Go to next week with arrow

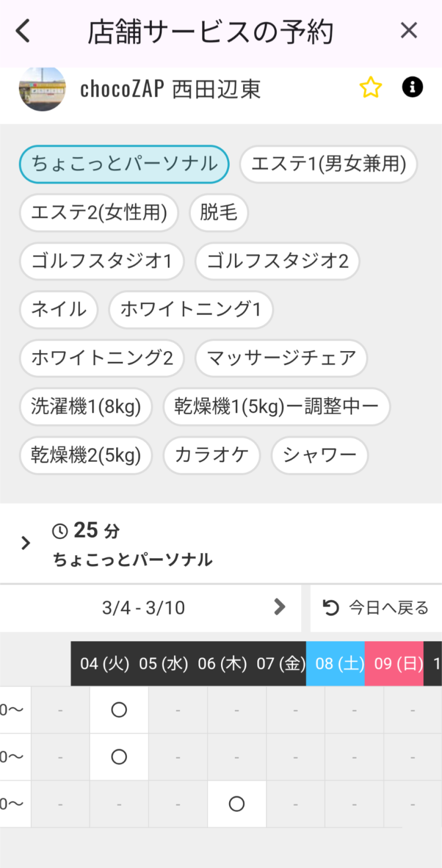pyautogui.click(x=280, y=607)
